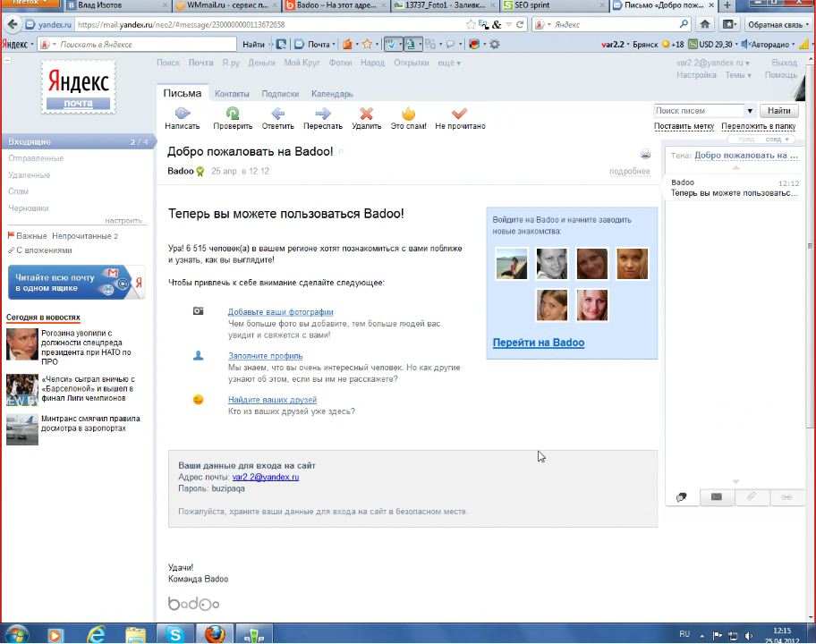Expand the След. next message dropdown
The width and height of the screenshot is (816, 644).
777,140
